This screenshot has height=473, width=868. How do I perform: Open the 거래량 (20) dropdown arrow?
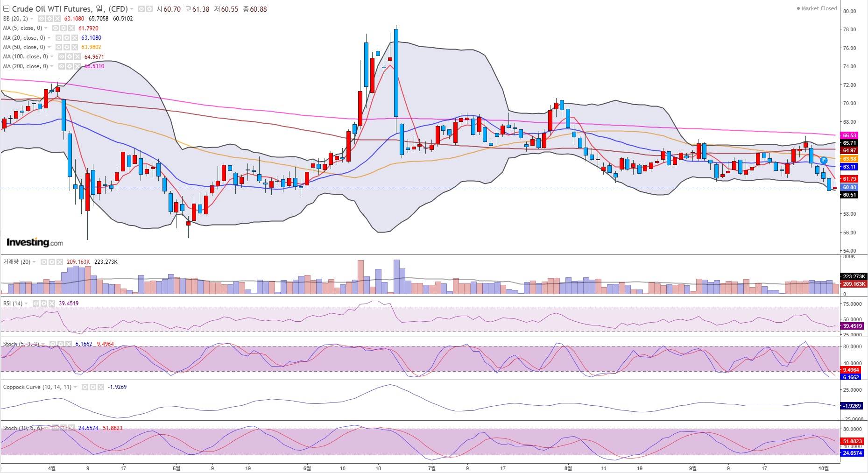coord(34,262)
